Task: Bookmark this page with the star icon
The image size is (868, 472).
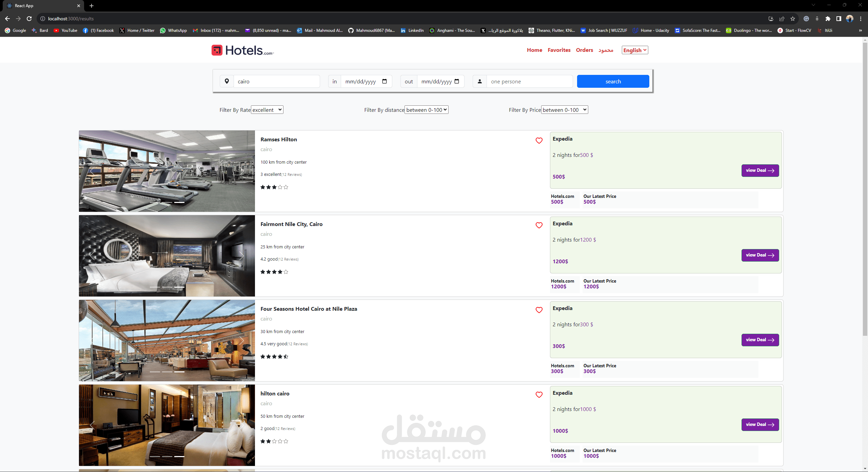Action: (x=792, y=19)
